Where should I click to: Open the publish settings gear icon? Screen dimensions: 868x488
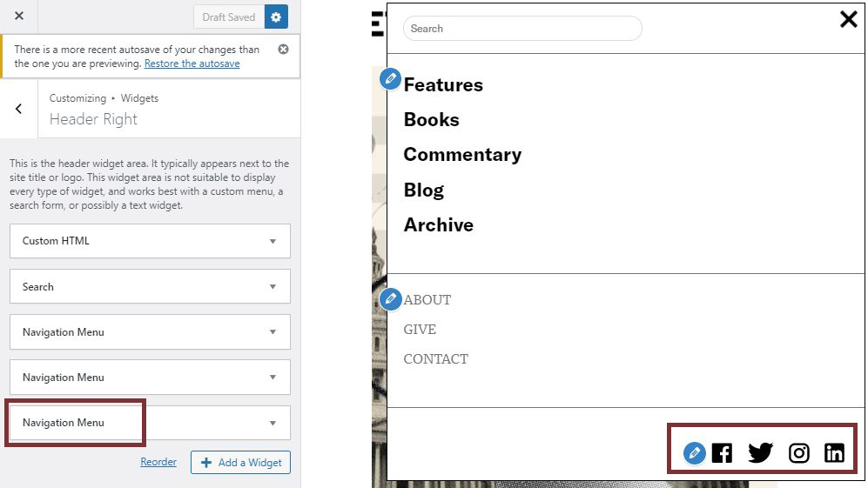[276, 17]
